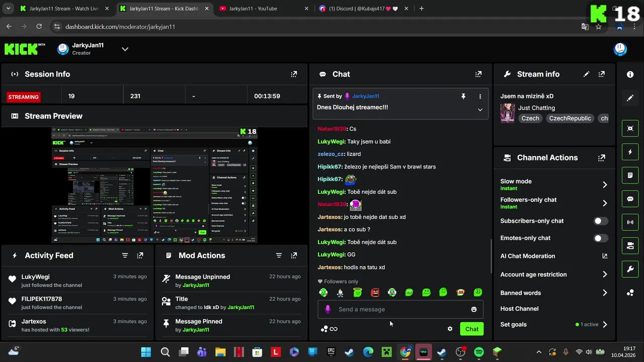
Task: Pop out the Mod Actions panel
Action: [x=294, y=255]
